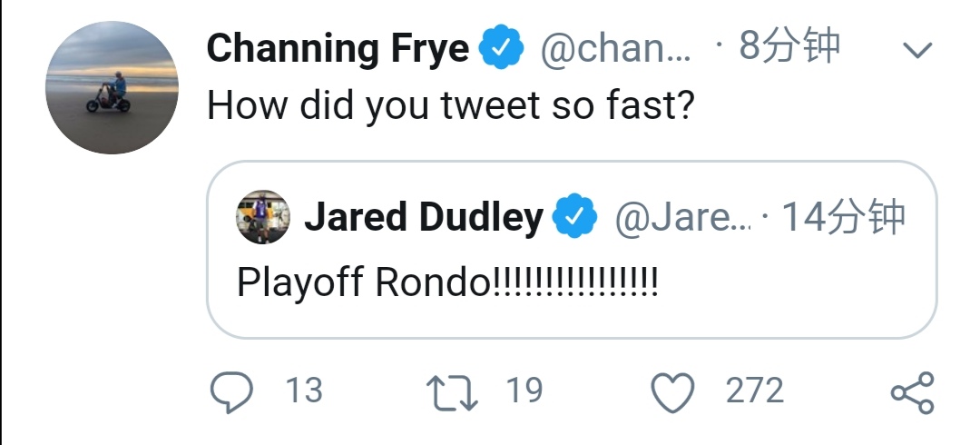Image resolution: width=980 pixels, height=445 pixels.
Task: Click the reply count 13
Action: [x=304, y=391]
